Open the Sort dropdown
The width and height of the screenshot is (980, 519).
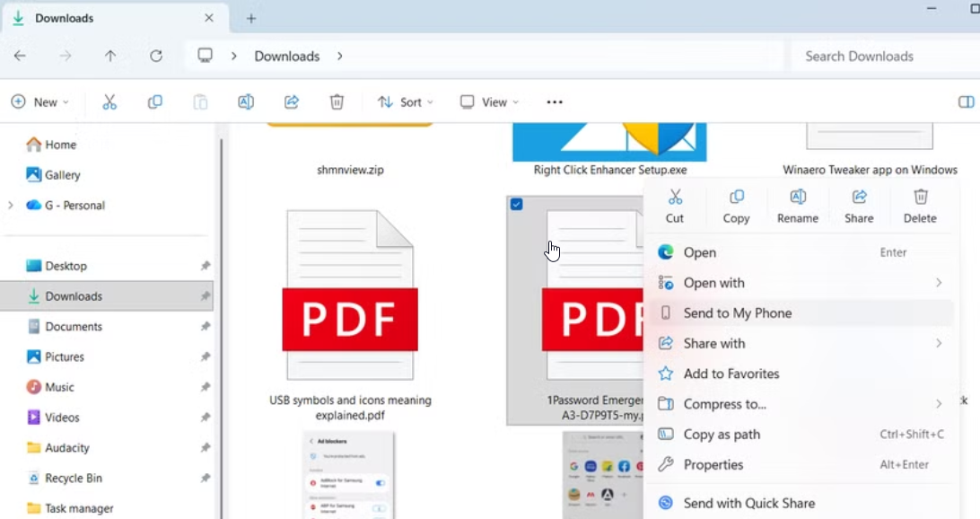(406, 102)
